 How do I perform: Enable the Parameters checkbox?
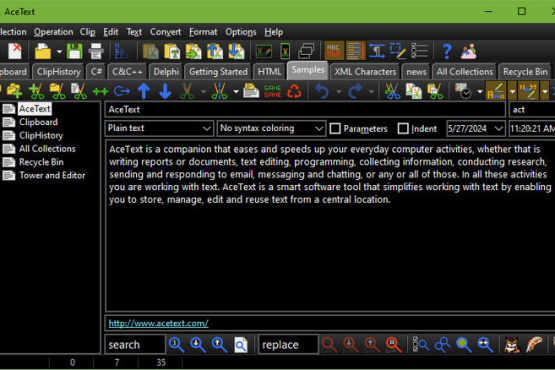(x=335, y=128)
